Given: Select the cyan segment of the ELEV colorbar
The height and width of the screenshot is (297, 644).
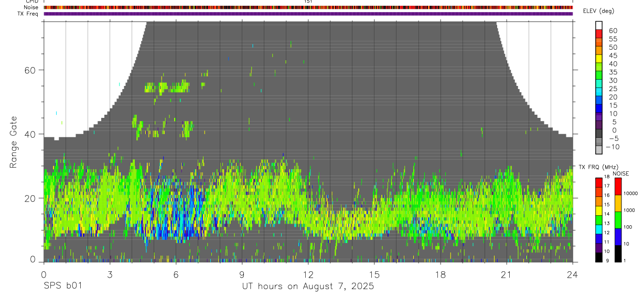Looking at the screenshot, I should click(599, 91).
